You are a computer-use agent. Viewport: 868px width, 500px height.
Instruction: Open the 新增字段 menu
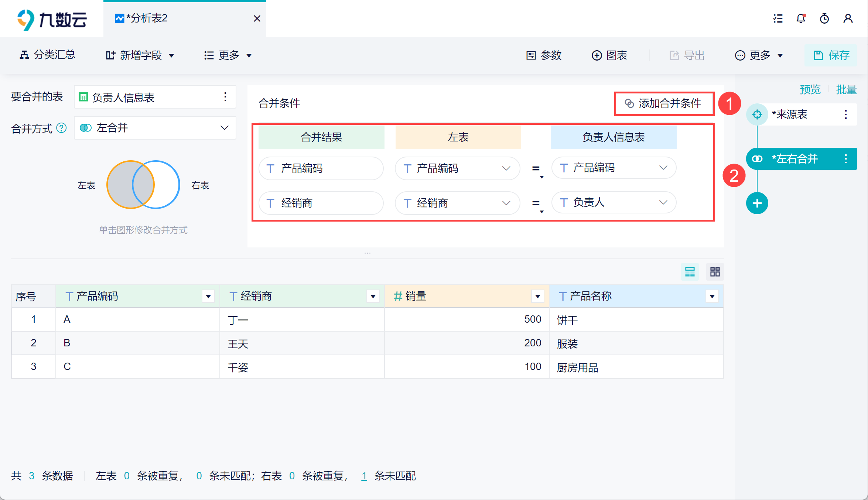point(140,55)
